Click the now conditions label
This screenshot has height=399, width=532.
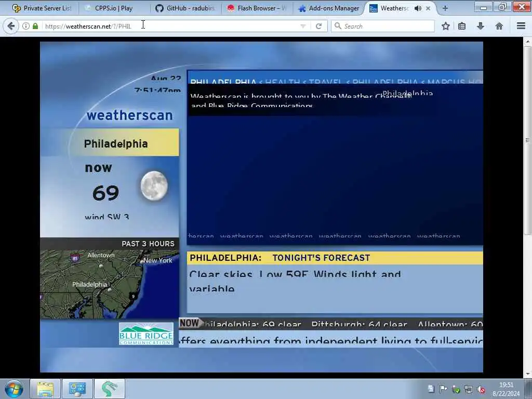(x=98, y=168)
